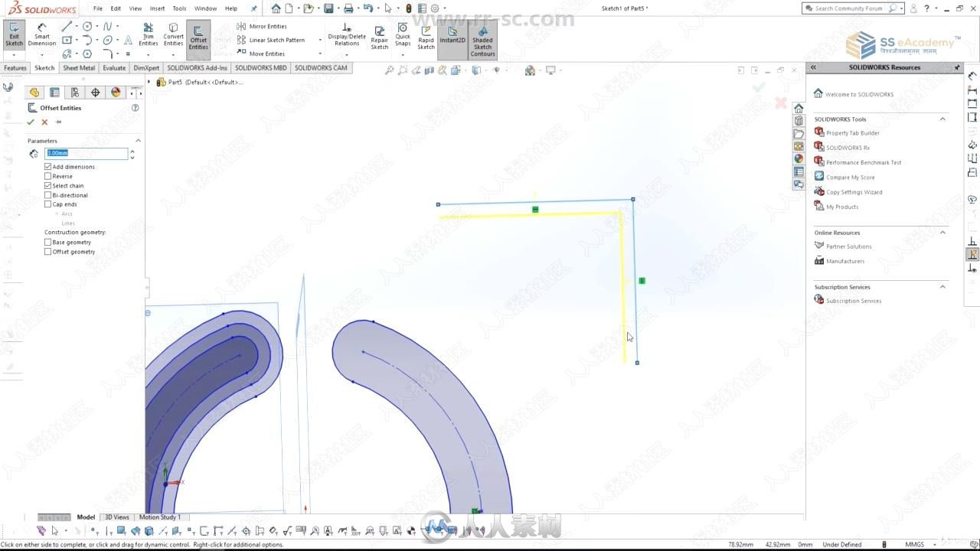The width and height of the screenshot is (980, 551).
Task: Collapse the Parameters section
Action: pos(138,141)
